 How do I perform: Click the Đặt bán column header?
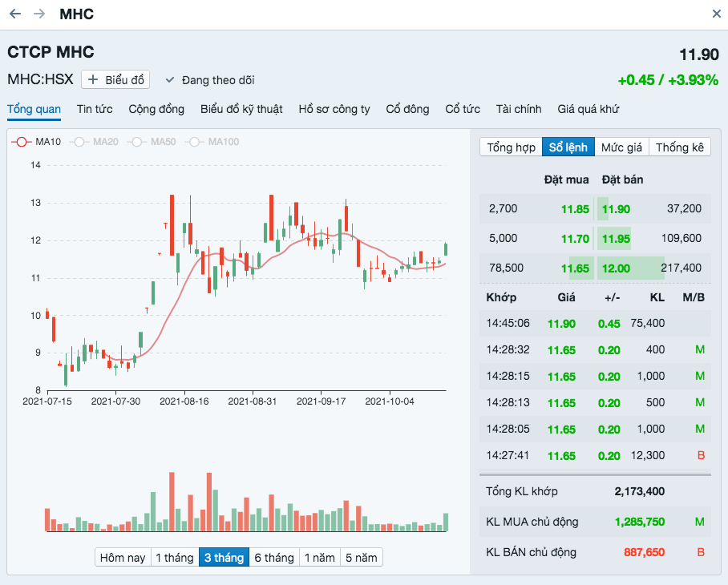[x=622, y=180]
